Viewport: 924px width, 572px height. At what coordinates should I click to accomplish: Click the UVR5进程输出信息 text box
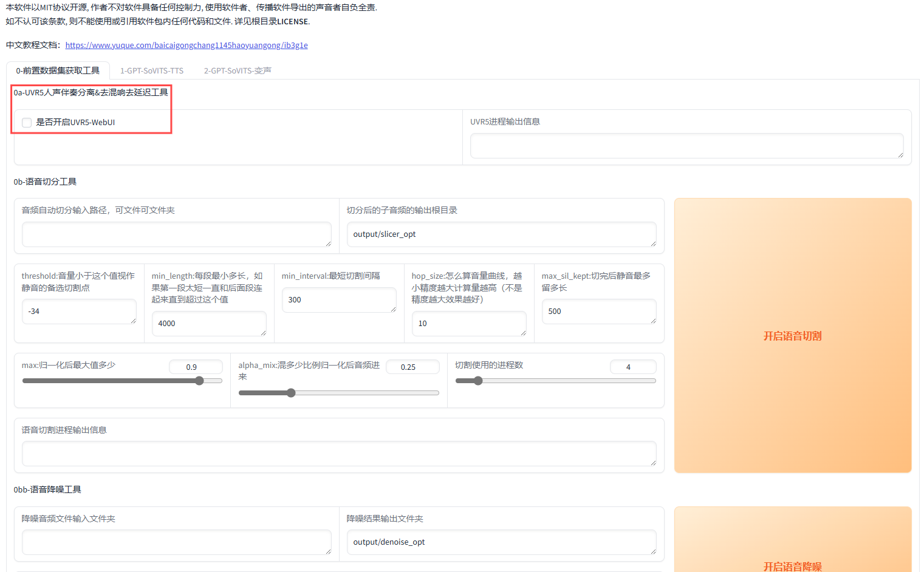[x=687, y=146]
